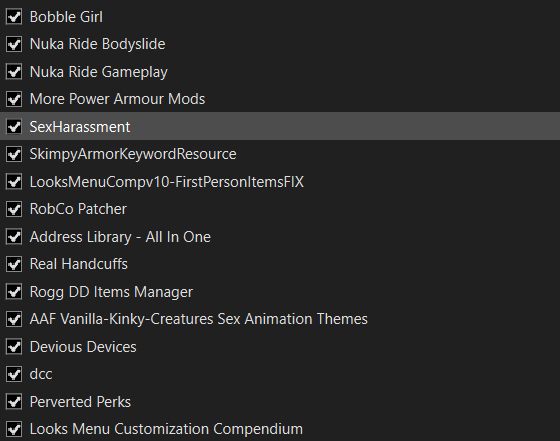The height and width of the screenshot is (441, 560).
Task: Select the Address Library - All In One entry
Action: pos(280,237)
